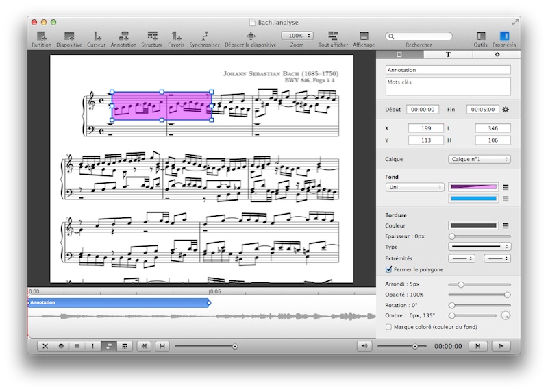Click the purple Fond color swatch
Screen dimensions: 548x392
[473, 187]
